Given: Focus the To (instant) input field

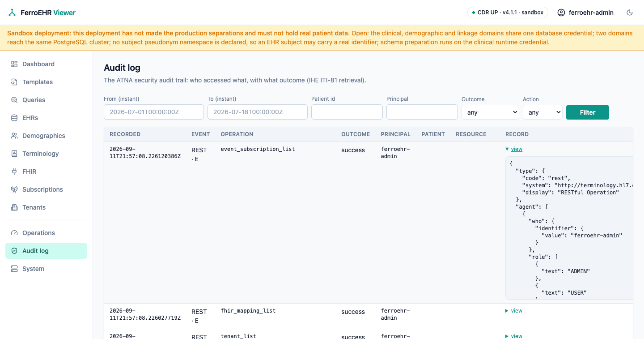Looking at the screenshot, I should click(x=258, y=112).
